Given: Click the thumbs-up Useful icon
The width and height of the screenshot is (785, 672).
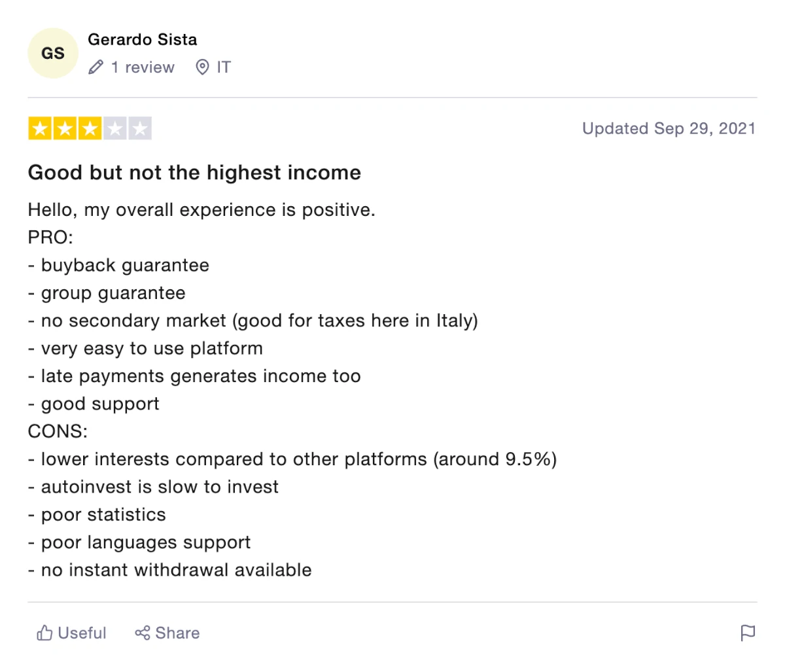Looking at the screenshot, I should coord(44,633).
